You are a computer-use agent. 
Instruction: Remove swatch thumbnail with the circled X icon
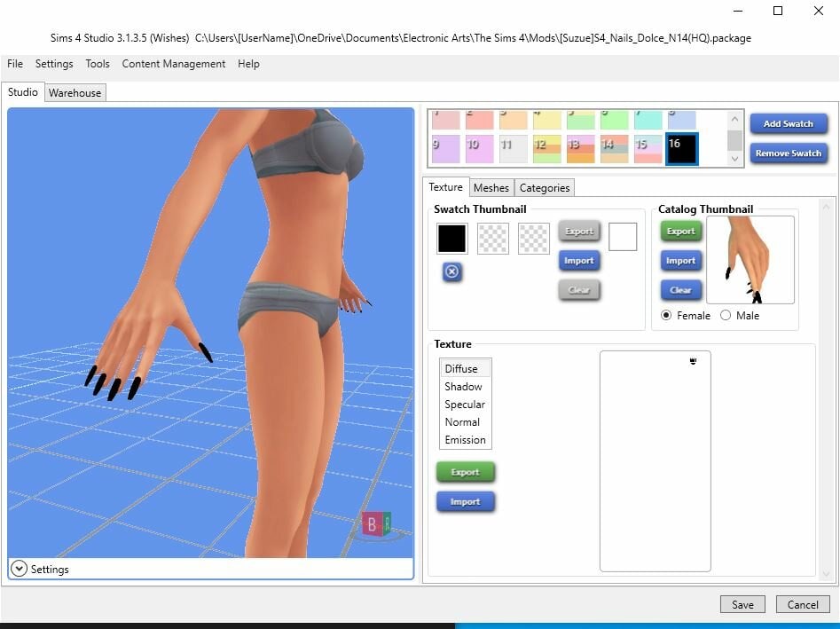pos(452,271)
